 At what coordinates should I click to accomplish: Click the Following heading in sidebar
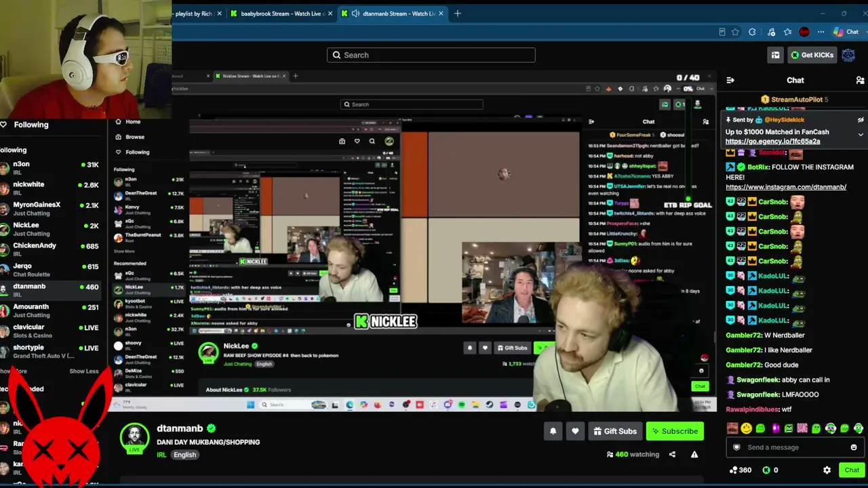point(31,125)
